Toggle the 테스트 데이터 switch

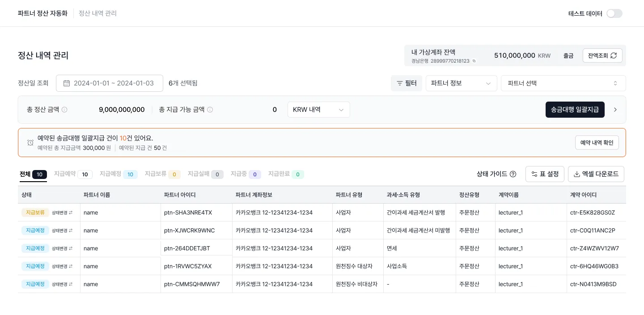point(614,13)
